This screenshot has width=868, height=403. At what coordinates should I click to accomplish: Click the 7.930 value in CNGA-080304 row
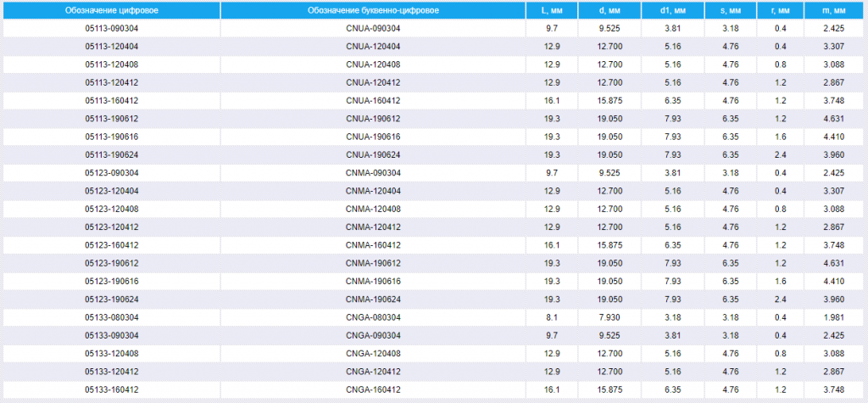610,317
